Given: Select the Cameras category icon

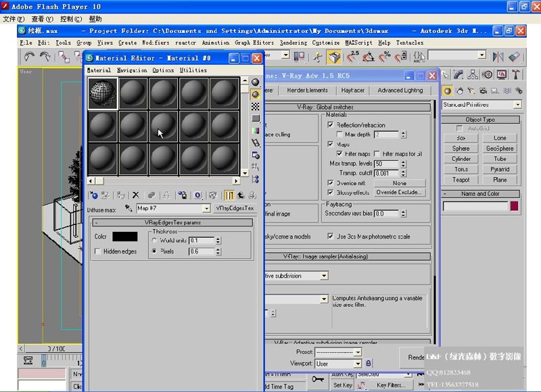Looking at the screenshot, I should coord(483,91).
